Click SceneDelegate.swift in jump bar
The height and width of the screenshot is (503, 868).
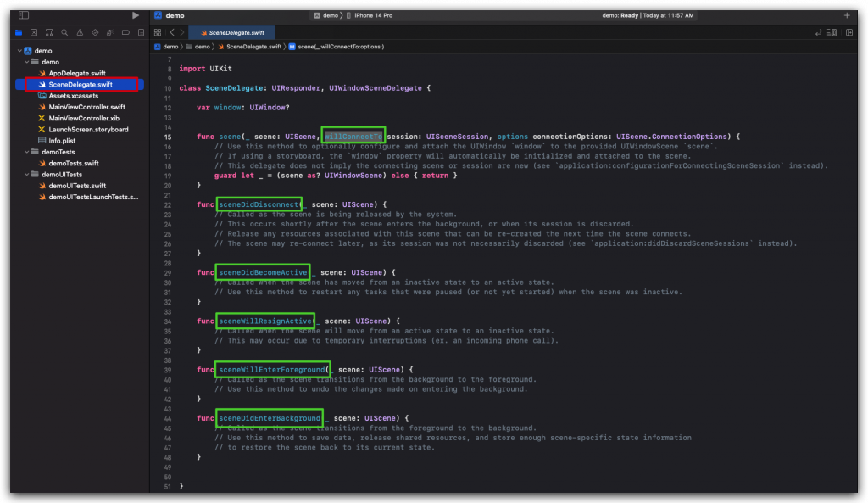click(x=250, y=47)
